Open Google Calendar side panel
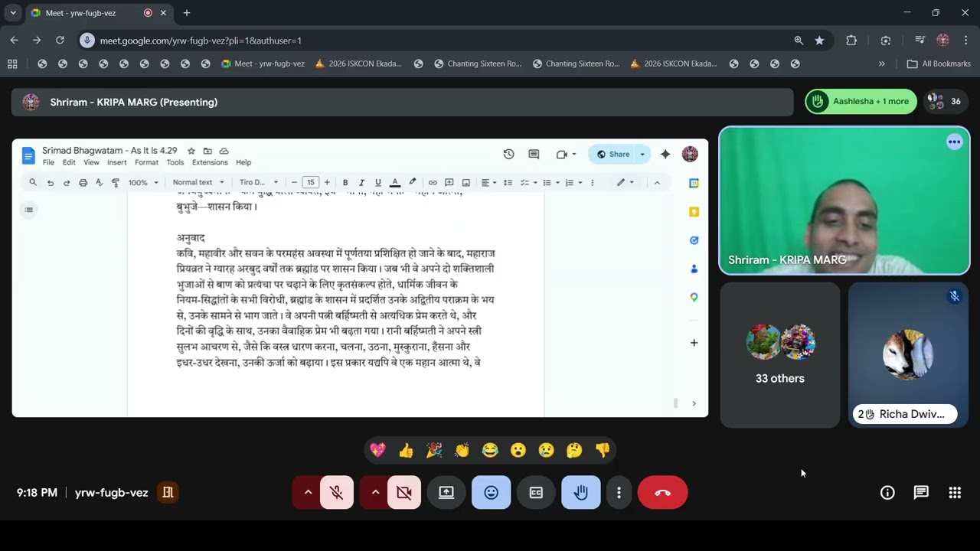The height and width of the screenshot is (551, 980). click(x=694, y=183)
